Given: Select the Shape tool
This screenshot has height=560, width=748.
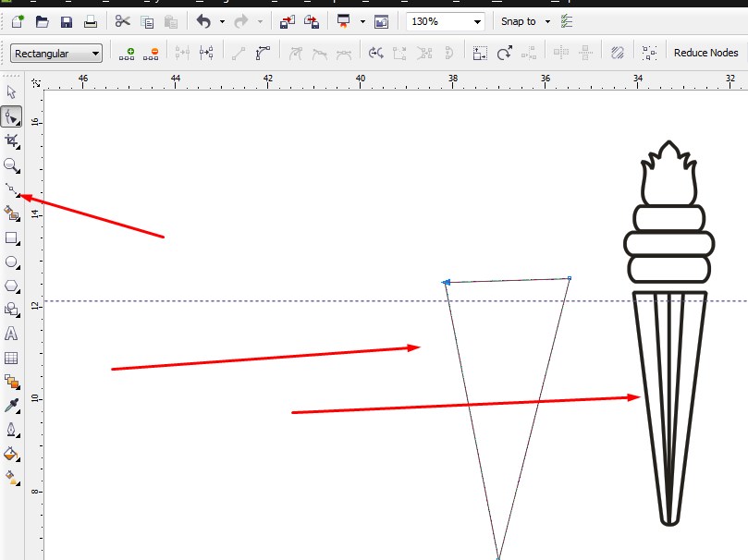Looking at the screenshot, I should click(x=12, y=116).
